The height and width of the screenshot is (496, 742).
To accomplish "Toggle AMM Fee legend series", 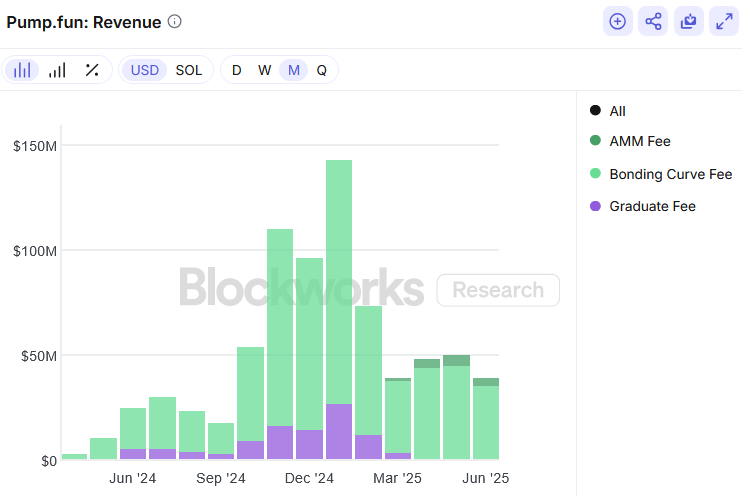I will pyautogui.click(x=630, y=141).
